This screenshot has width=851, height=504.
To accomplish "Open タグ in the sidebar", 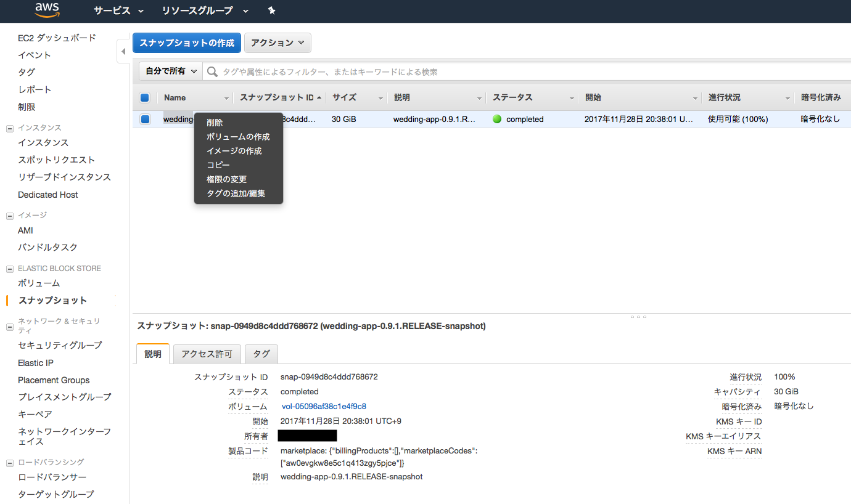I will [x=27, y=72].
